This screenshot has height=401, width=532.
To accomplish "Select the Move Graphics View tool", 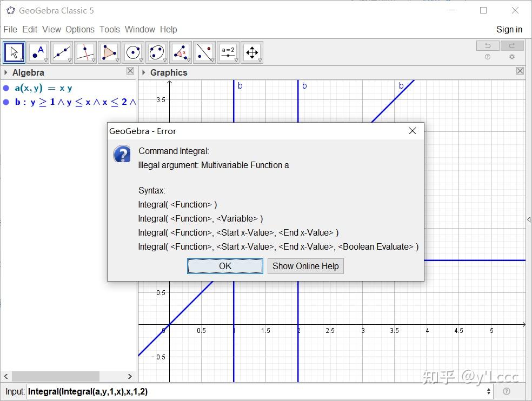I will pos(252,52).
